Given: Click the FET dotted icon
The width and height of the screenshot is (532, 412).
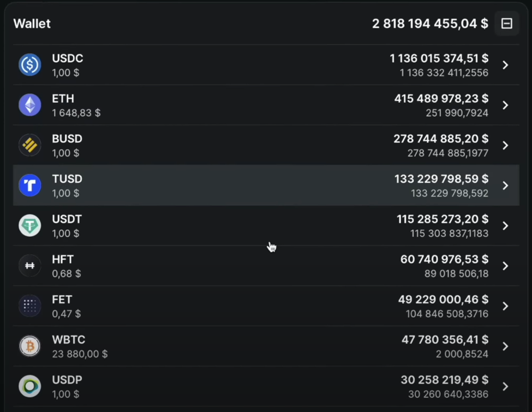Looking at the screenshot, I should click(x=30, y=306).
